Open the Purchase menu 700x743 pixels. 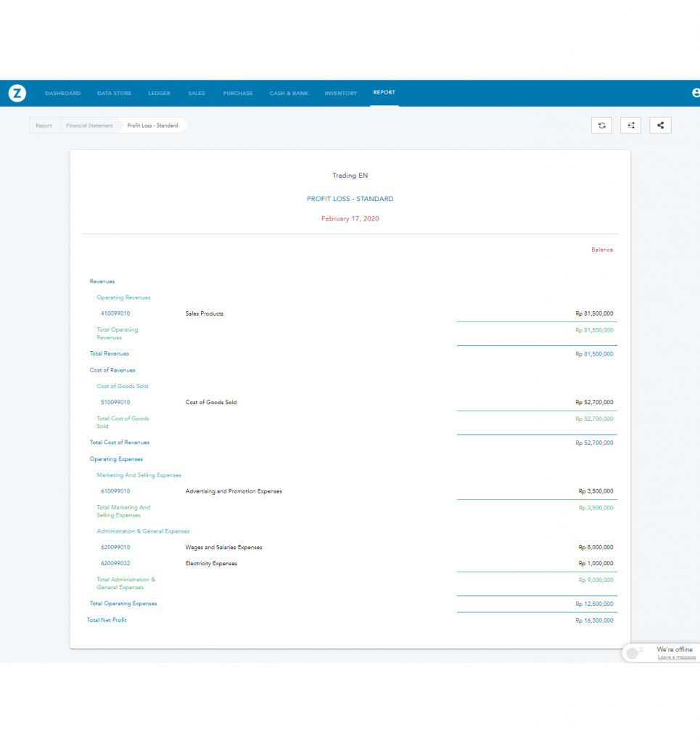pos(238,94)
